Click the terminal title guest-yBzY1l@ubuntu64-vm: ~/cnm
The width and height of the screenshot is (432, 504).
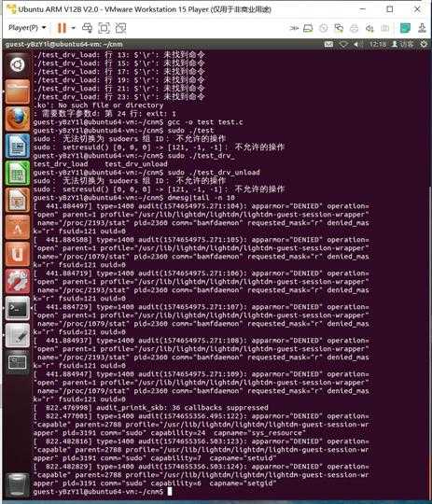pyautogui.click(x=63, y=44)
